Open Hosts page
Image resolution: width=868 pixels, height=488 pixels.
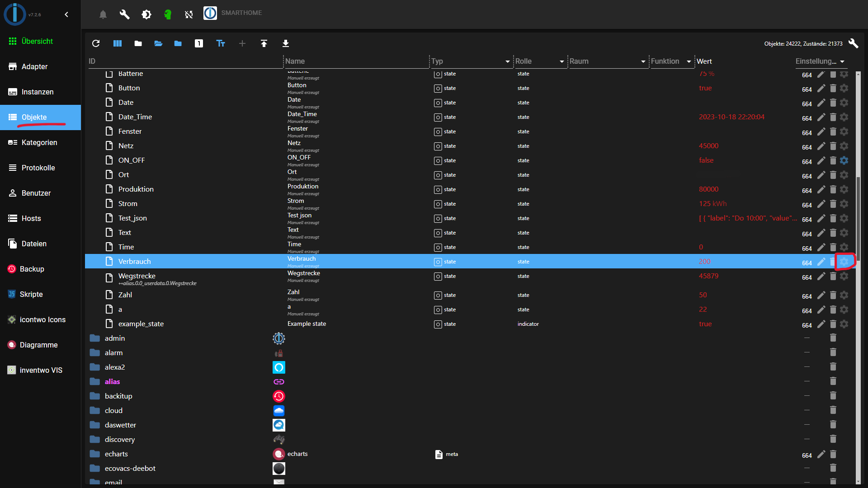coord(40,218)
